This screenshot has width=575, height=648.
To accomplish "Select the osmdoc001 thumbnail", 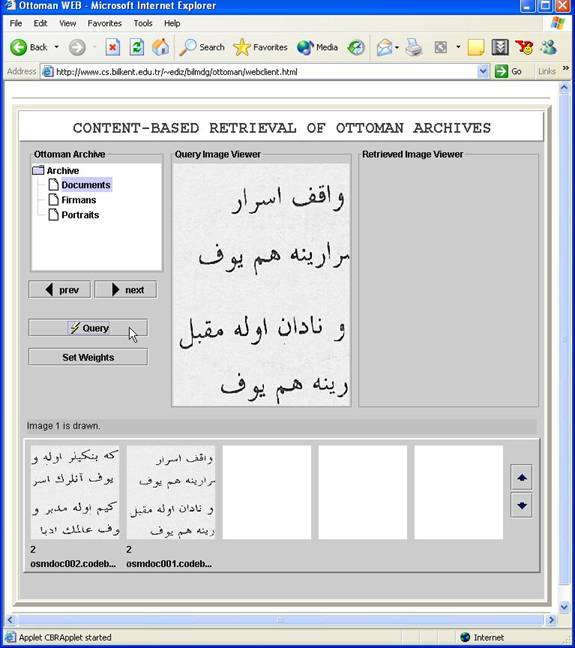I will (x=171, y=492).
